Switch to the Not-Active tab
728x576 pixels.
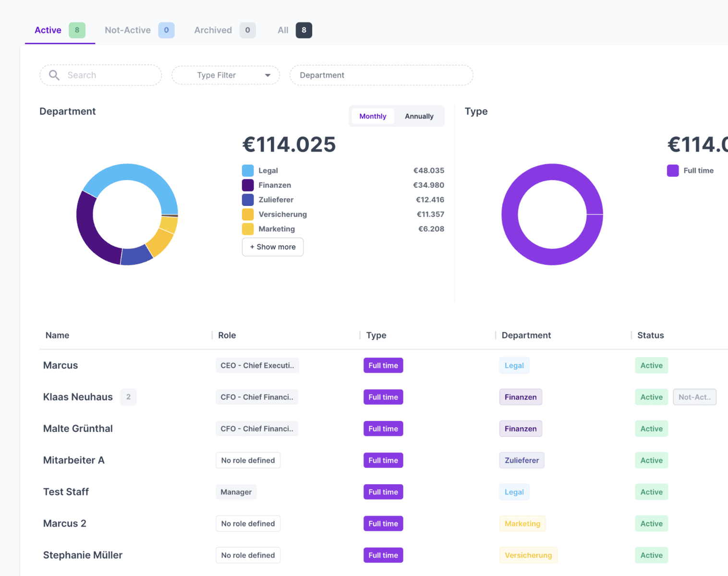pyautogui.click(x=128, y=30)
